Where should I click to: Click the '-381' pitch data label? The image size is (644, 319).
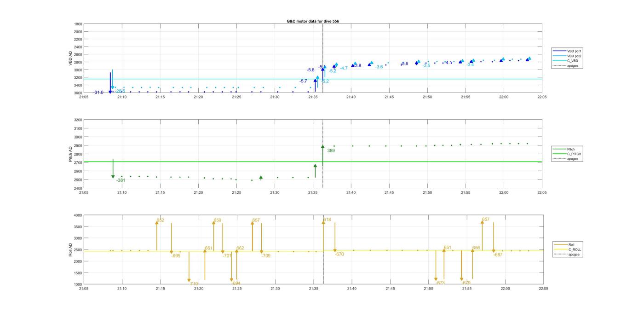click(121, 180)
